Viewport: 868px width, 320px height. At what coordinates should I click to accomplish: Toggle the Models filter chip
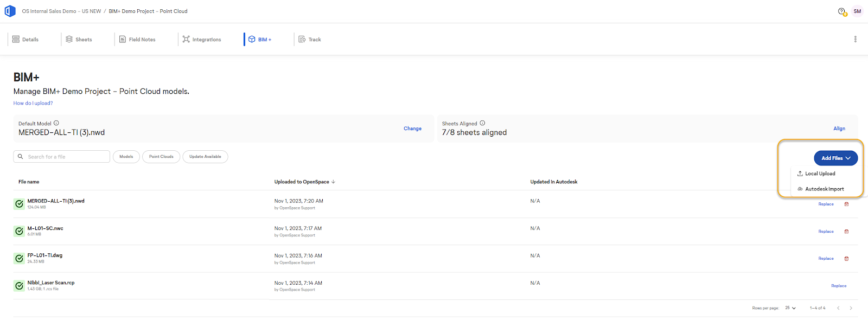pyautogui.click(x=126, y=157)
